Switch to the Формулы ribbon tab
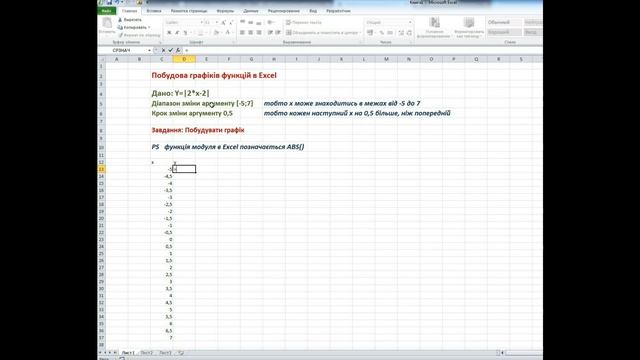640x360 pixels. pos(225,11)
